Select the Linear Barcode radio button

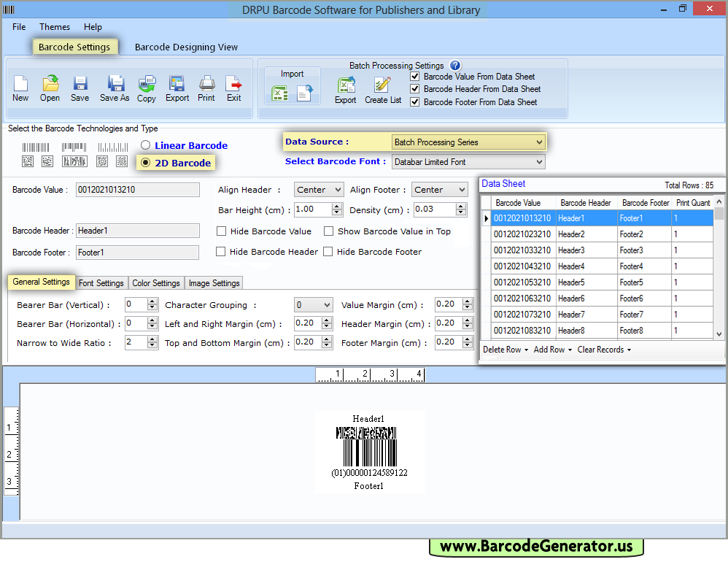tap(145, 145)
